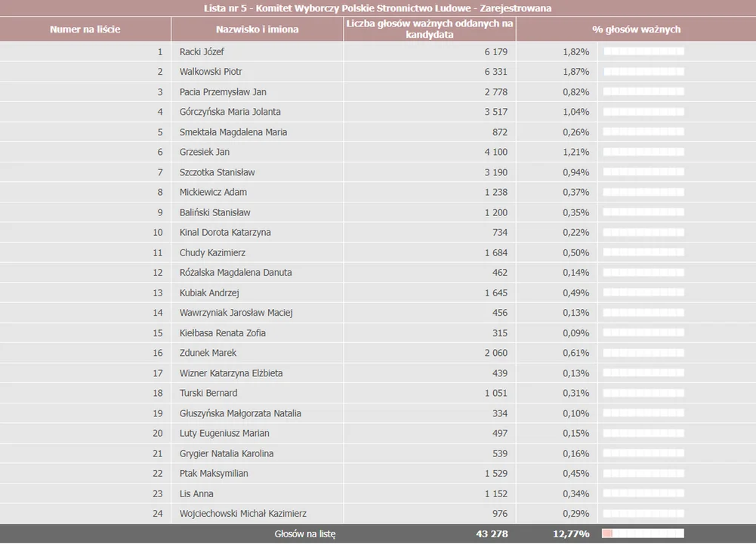
Task: Click vote count 1 152 for Lis Anna
Action: [496, 494]
